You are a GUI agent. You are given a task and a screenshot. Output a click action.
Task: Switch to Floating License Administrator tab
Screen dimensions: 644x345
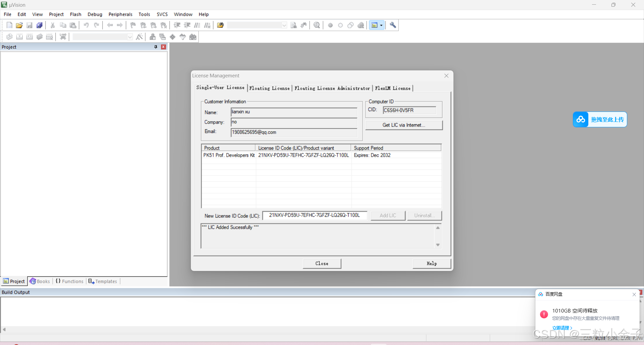332,88
